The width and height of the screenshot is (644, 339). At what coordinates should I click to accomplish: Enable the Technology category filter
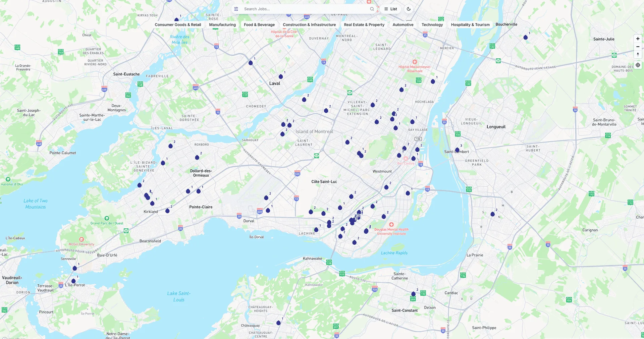tap(432, 25)
